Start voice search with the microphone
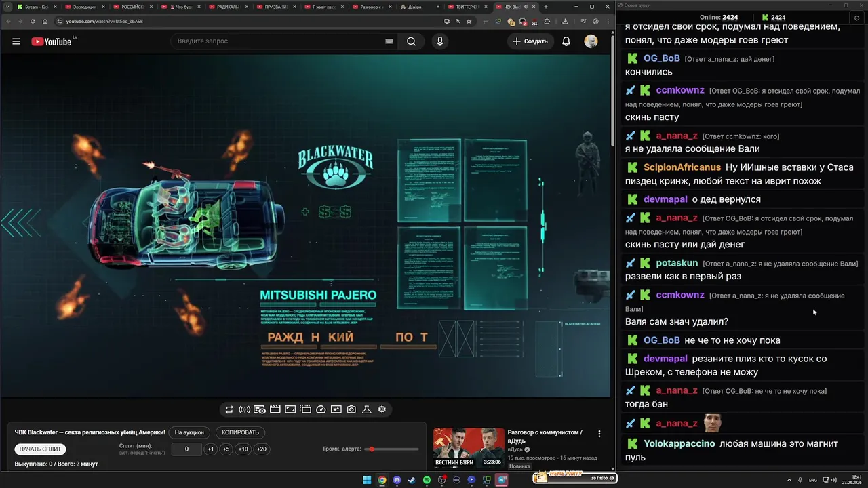This screenshot has width=868, height=488. point(440,41)
